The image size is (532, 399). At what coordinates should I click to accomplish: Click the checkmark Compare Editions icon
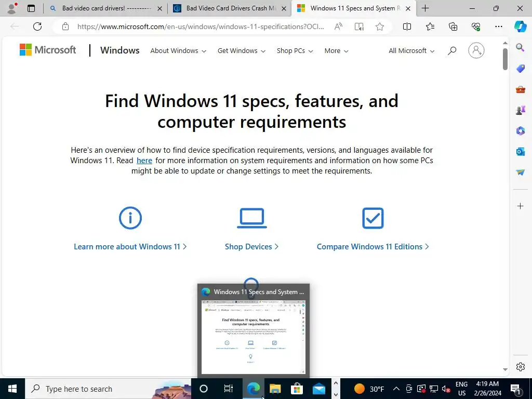(373, 218)
